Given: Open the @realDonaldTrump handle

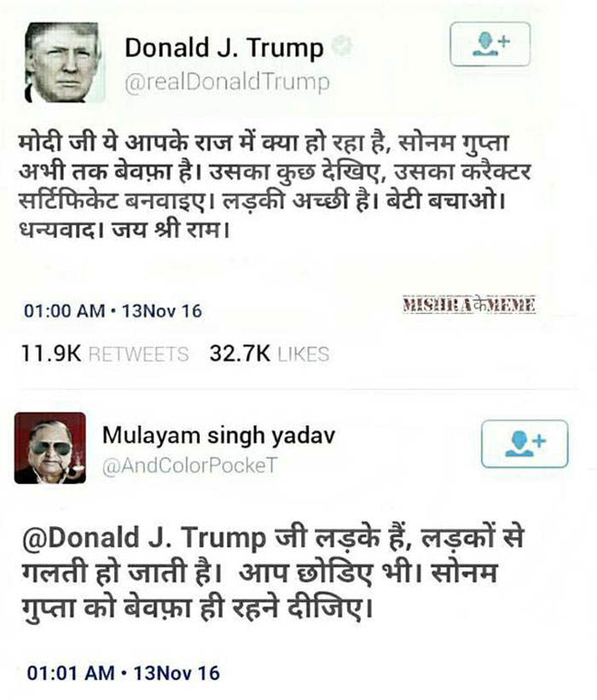Looking at the screenshot, I should [x=227, y=82].
